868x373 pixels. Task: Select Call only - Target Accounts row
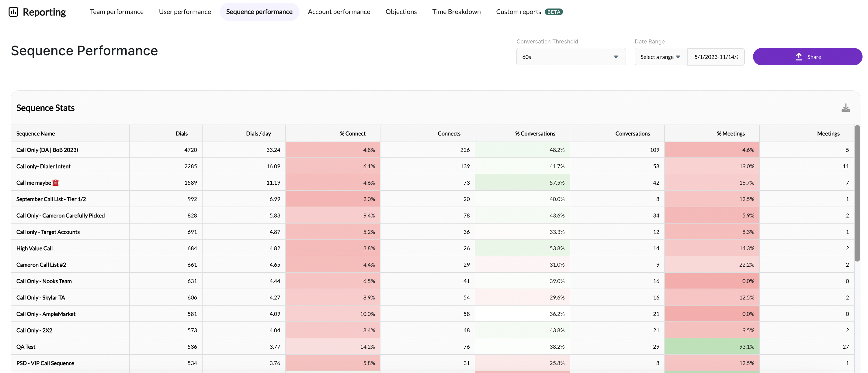[x=48, y=232]
